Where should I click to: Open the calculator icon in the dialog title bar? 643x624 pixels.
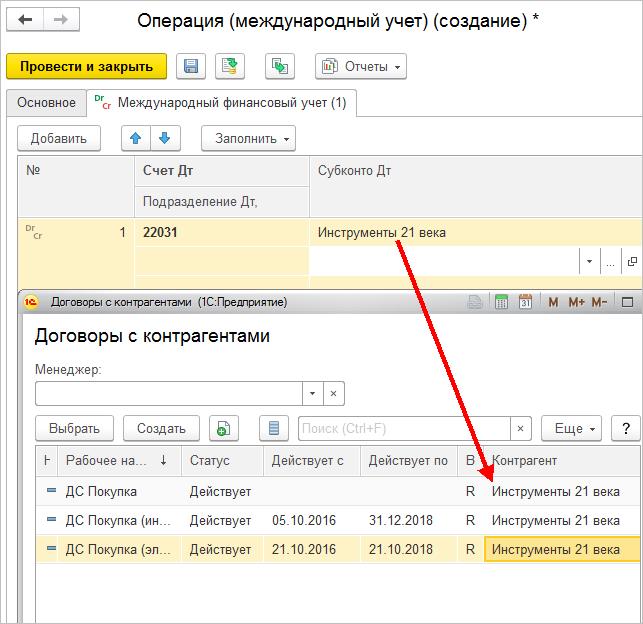point(501,302)
